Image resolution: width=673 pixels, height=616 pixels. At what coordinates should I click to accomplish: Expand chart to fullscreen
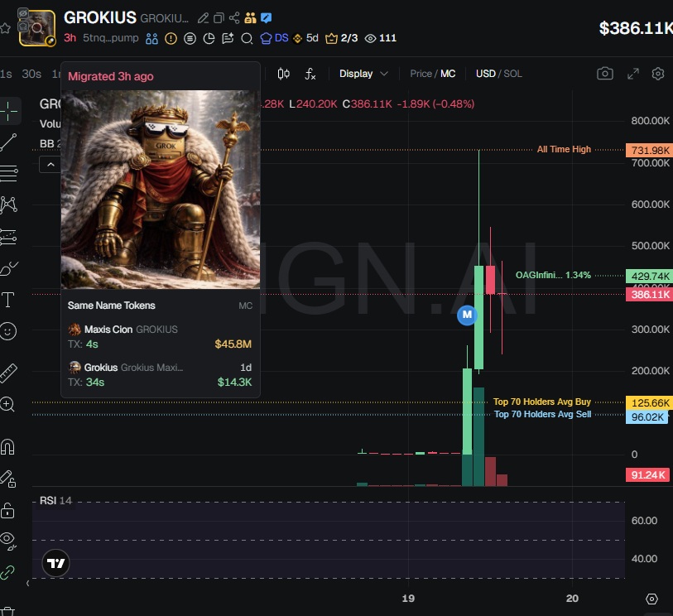coord(633,74)
